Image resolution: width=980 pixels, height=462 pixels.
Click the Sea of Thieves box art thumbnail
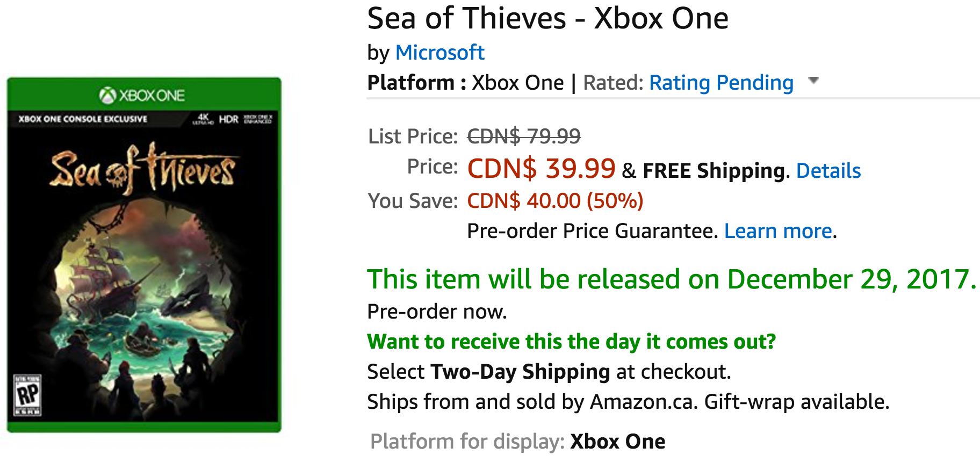coord(144,255)
